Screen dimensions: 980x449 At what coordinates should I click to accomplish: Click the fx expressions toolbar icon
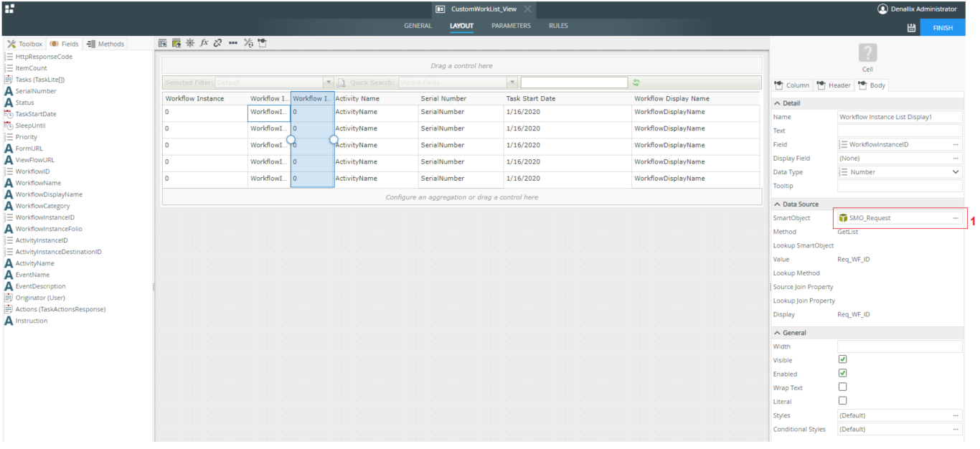204,43
